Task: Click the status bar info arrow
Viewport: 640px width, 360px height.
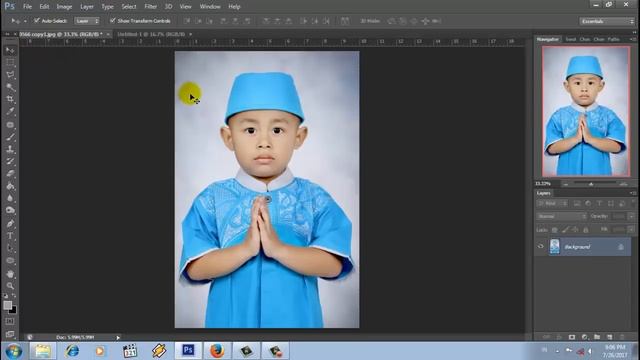Action: [118, 338]
